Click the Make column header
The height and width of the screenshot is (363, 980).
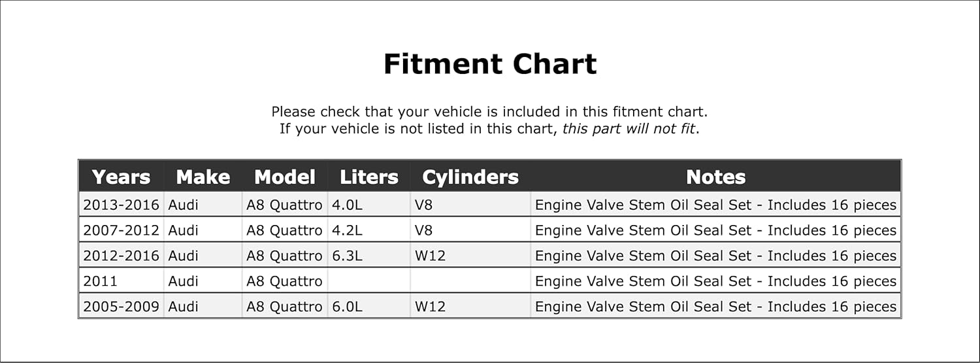click(x=203, y=177)
